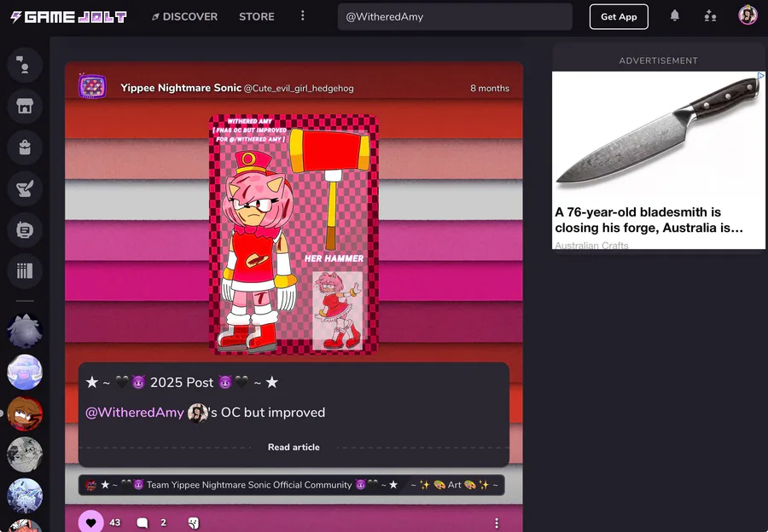Open the sidebar quests mortar icon
The image size is (768, 532).
point(25,188)
